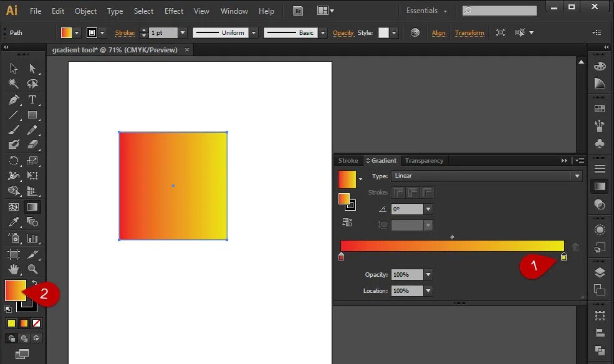Click the Align link in control bar
Image resolution: width=614 pixels, height=364 pixels.
coord(439,32)
